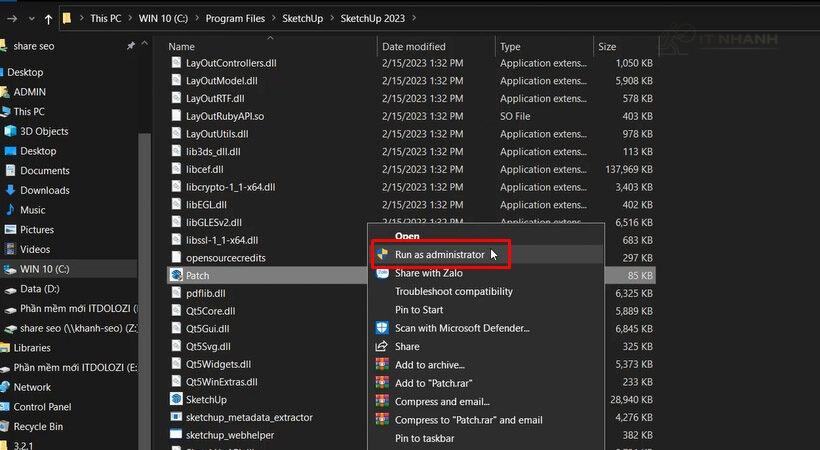Select Troubleshoot compatibility menu entry
The image size is (820, 450).
click(x=453, y=291)
